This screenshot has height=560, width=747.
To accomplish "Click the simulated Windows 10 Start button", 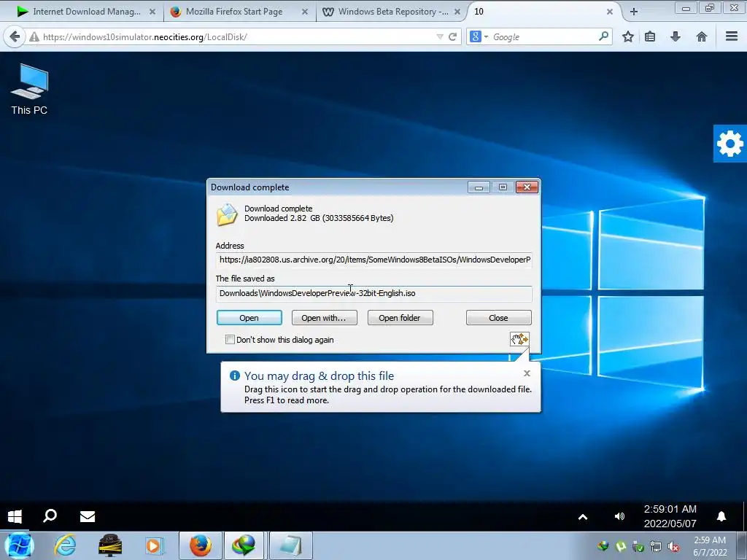I will coord(15,517).
